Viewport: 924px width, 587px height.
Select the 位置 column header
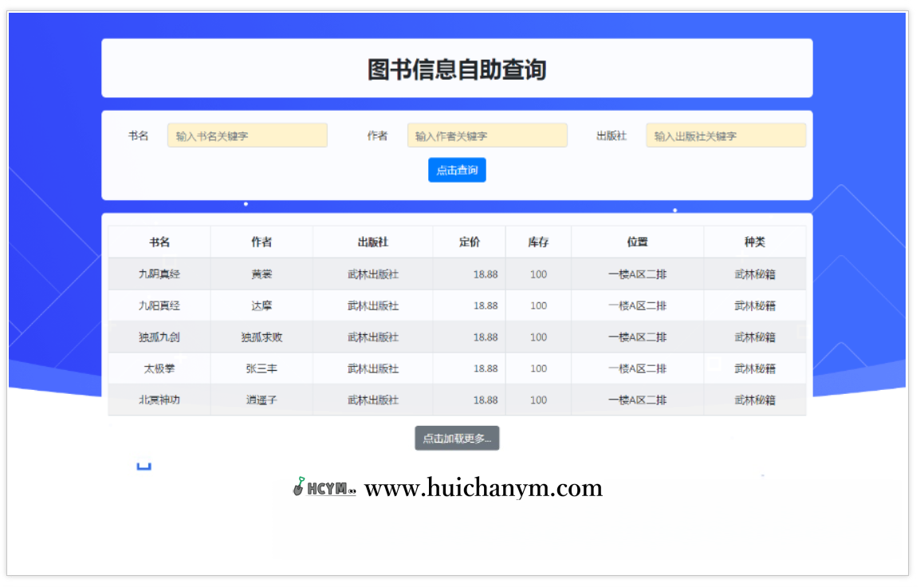[x=637, y=242]
